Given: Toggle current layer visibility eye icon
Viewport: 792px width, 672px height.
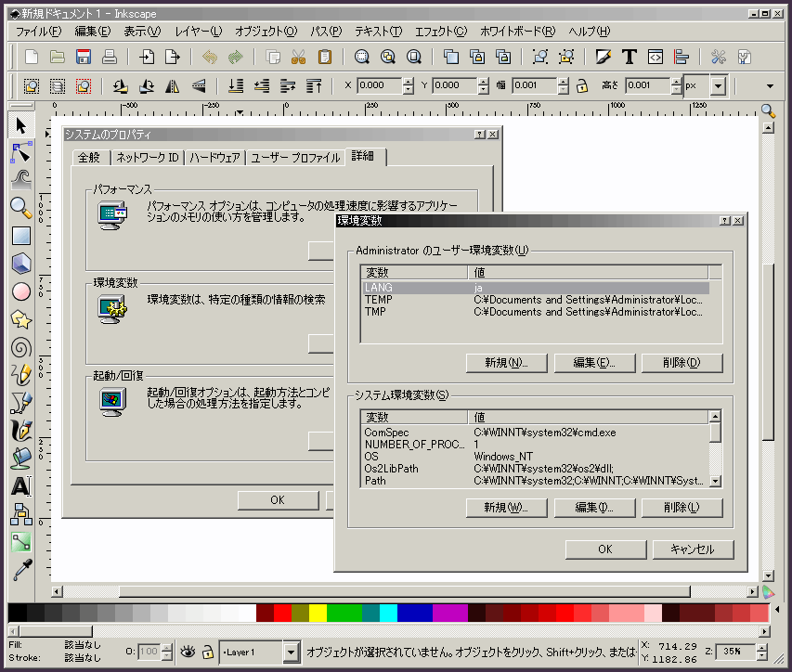Looking at the screenshot, I should pos(188,652).
